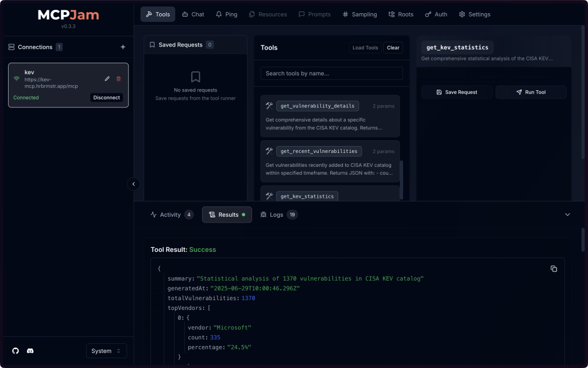The width and height of the screenshot is (588, 368).
Task: Switch to the Chat tab
Action: [192, 14]
